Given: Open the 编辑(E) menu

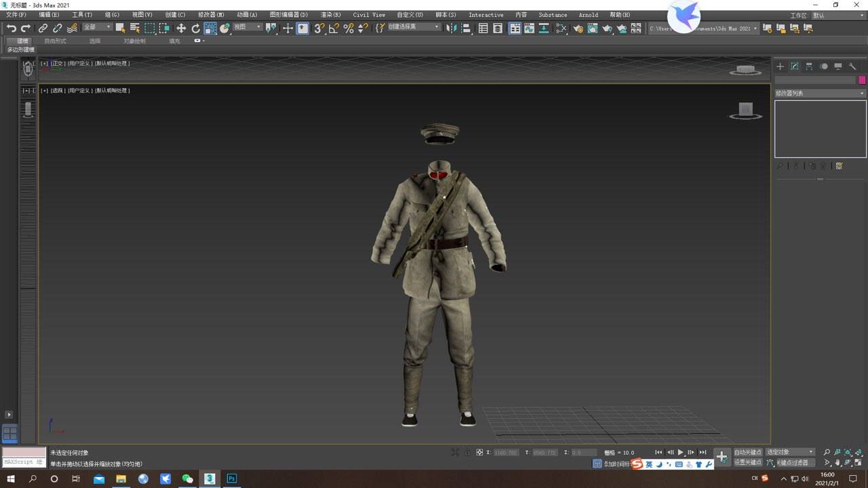Looking at the screenshot, I should click(x=49, y=15).
